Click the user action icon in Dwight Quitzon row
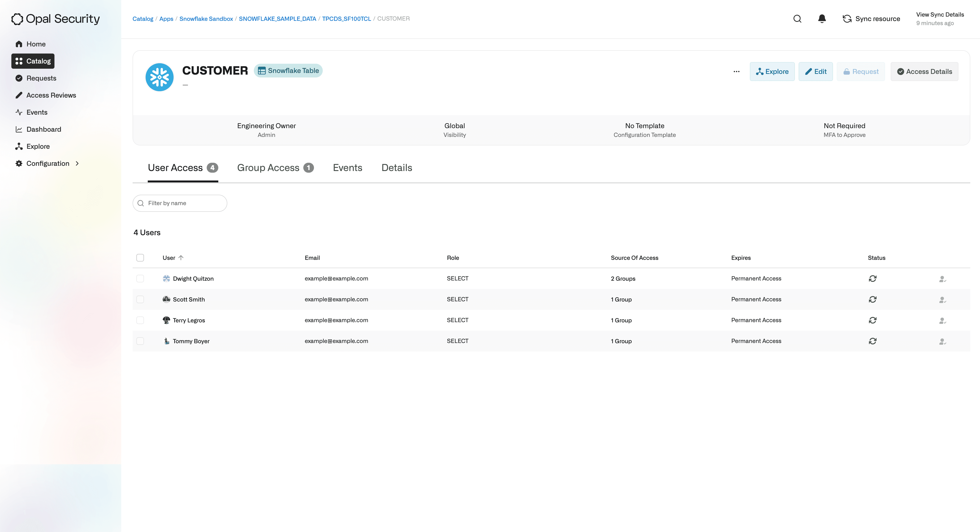 coord(942,279)
